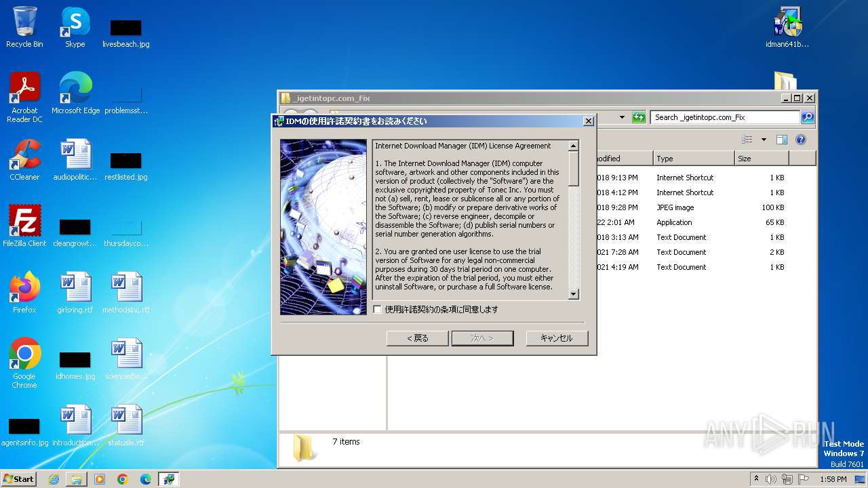Open the address bar history dropdown in Explorer
This screenshot has height=488, width=868.
pyautogui.click(x=622, y=117)
